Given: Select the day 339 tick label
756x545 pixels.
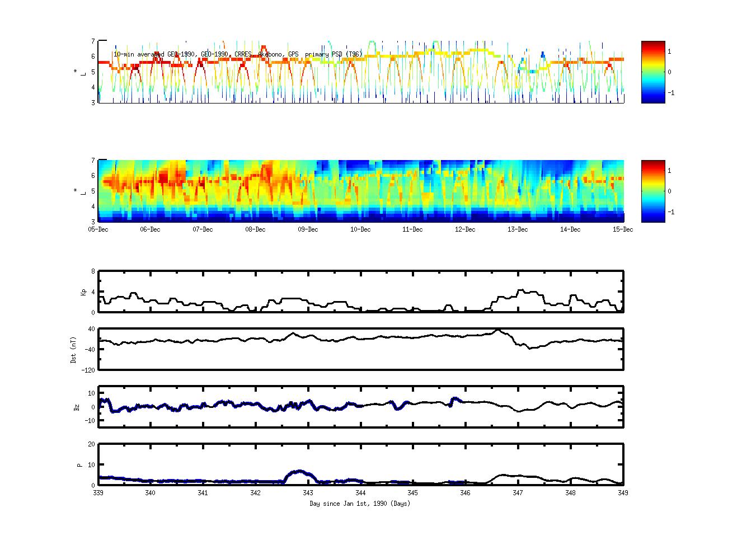Looking at the screenshot, I should 98,493.
